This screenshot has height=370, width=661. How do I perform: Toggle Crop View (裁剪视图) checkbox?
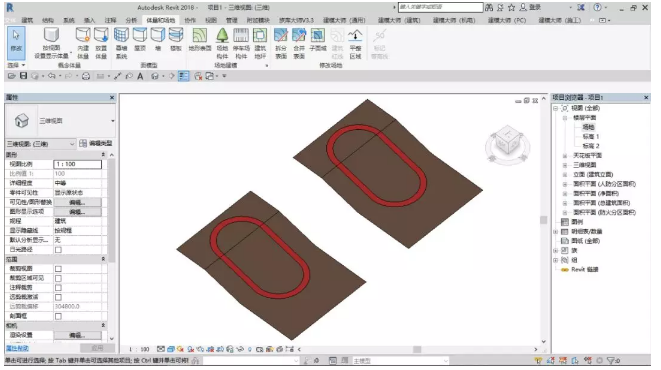click(x=59, y=269)
